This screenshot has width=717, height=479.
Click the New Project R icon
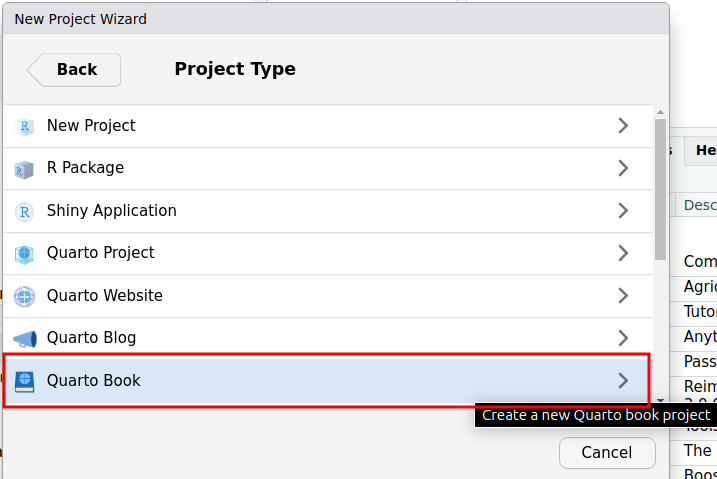[x=25, y=126]
